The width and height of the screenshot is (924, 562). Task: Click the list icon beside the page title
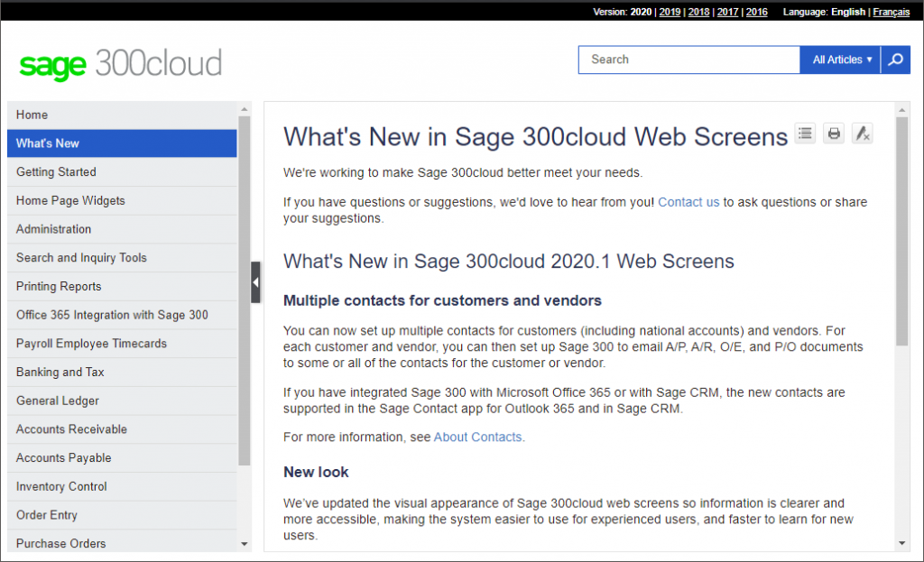(805, 134)
